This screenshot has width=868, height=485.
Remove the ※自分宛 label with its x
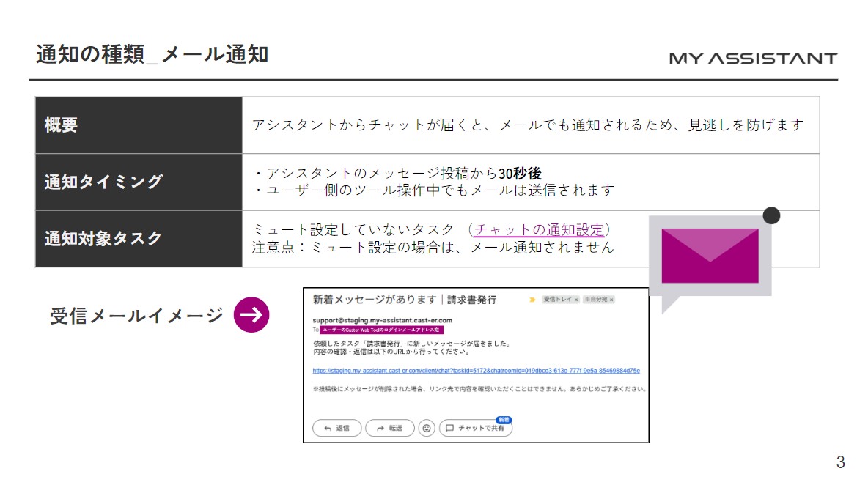coord(611,300)
